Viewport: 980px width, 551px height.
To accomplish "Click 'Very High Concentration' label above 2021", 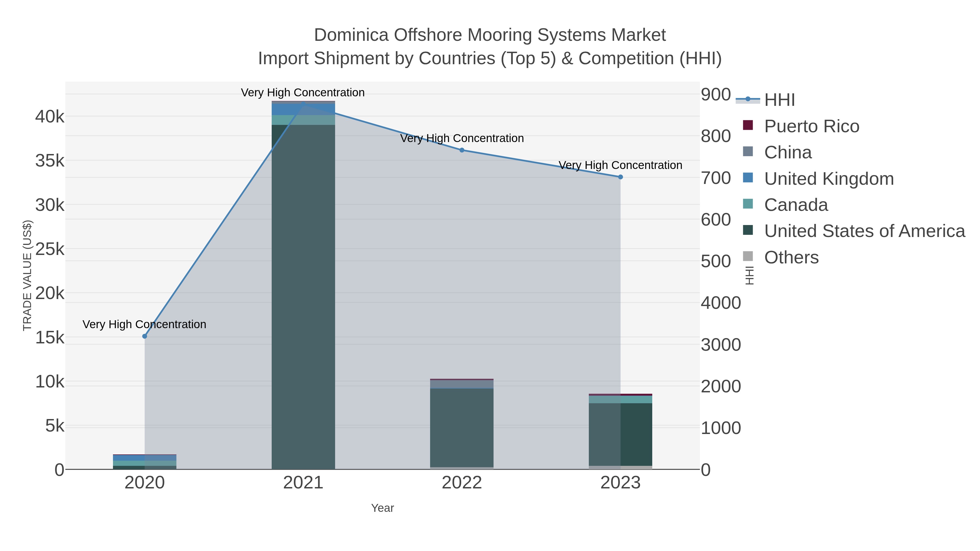I will 303,93.
